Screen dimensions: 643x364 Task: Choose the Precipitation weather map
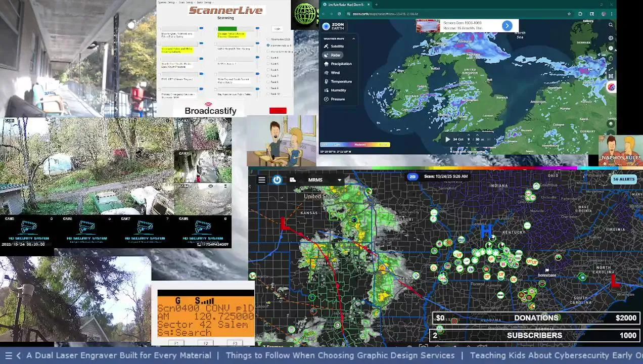pyautogui.click(x=338, y=64)
